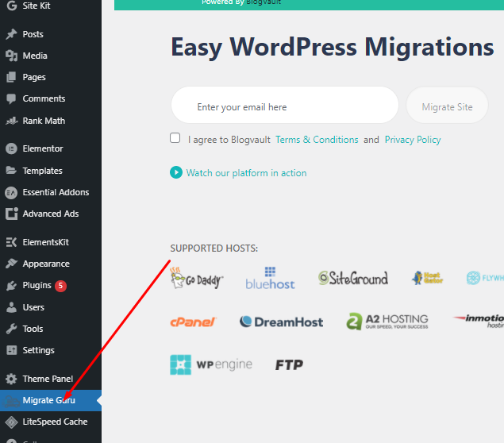The height and width of the screenshot is (443, 504).
Task: Click Watch our platform in action link
Action: point(246,173)
